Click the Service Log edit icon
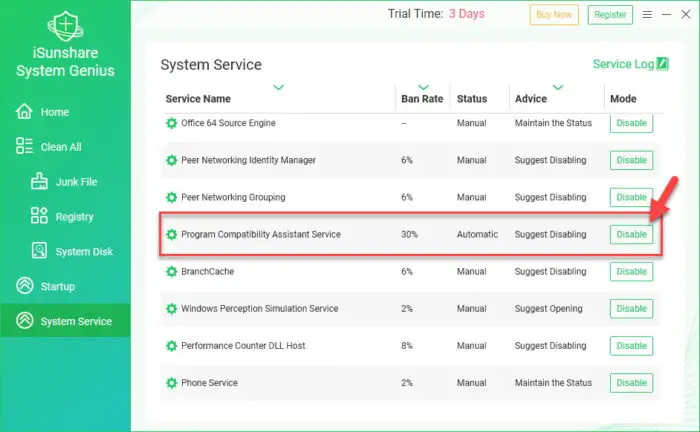Image resolution: width=700 pixels, height=432 pixels. [663, 65]
